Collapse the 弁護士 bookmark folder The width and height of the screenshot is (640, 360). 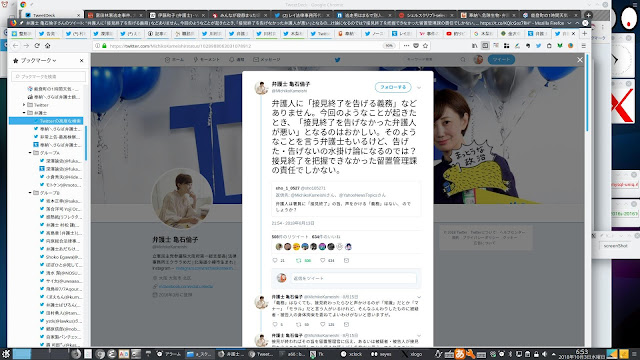(x=24, y=113)
